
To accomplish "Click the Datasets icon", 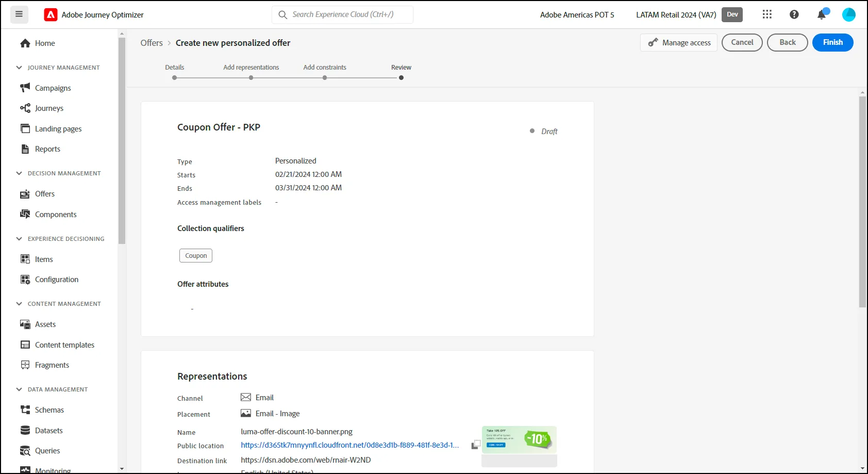I will point(25,430).
